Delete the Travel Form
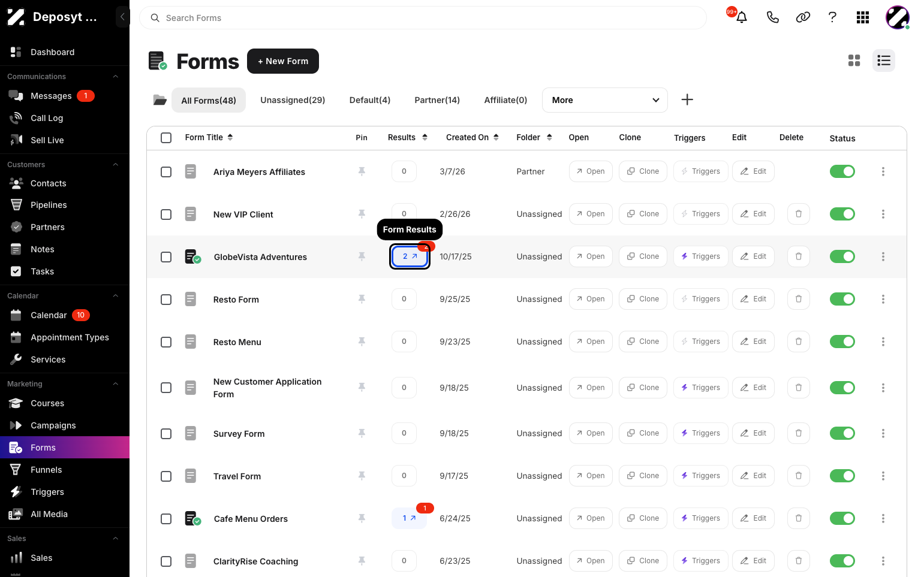924x577 pixels. click(x=799, y=476)
